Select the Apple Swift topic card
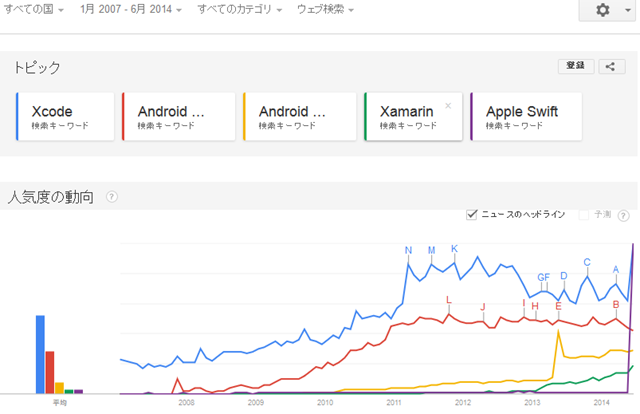 click(x=526, y=117)
